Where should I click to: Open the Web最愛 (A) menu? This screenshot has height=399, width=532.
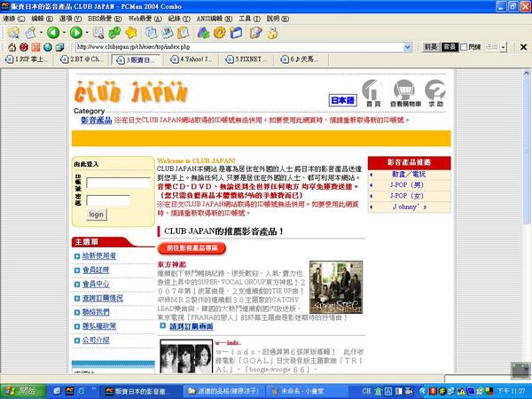[145, 19]
